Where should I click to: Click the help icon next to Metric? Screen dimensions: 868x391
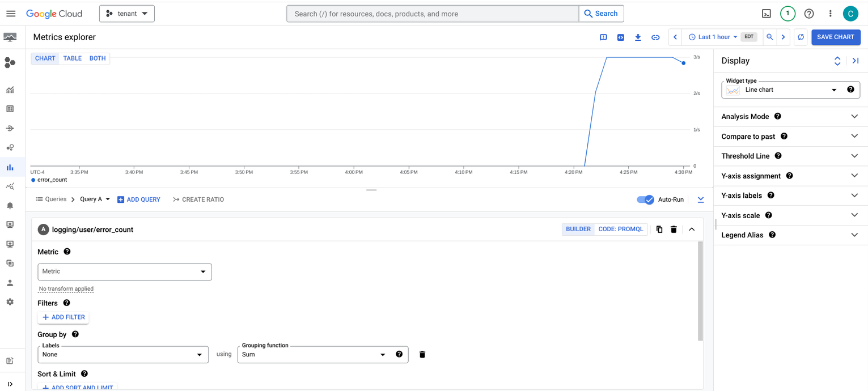point(67,252)
